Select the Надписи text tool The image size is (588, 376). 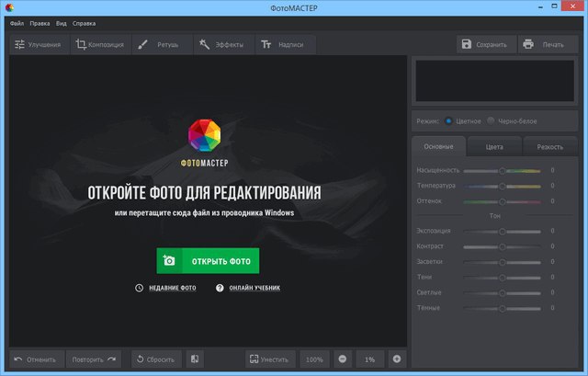pyautogui.click(x=286, y=45)
